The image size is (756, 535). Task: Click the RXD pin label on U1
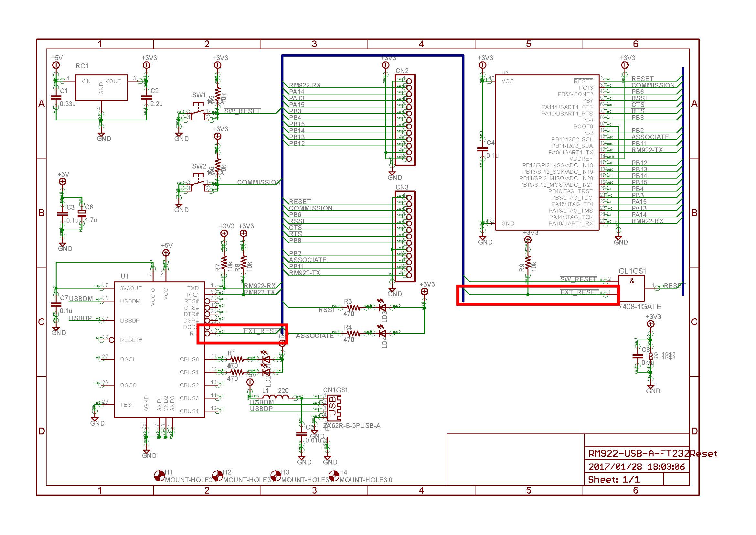[x=193, y=295]
